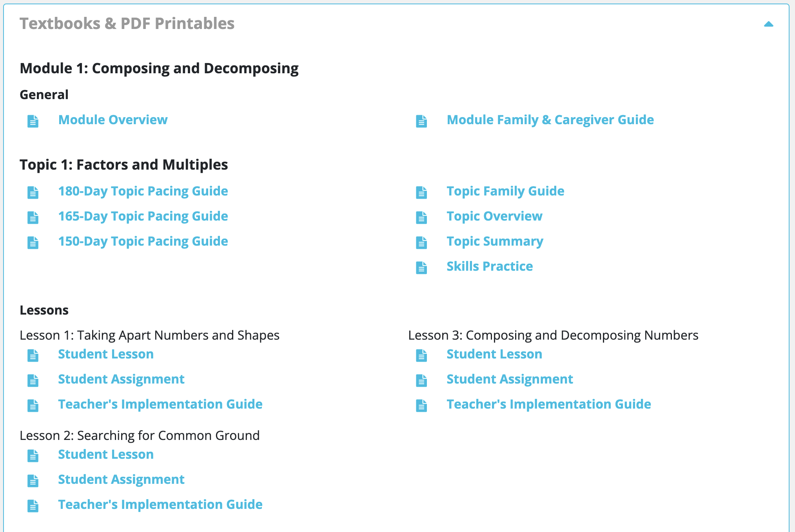The width and height of the screenshot is (795, 532).
Task: Open Lesson 1 Teacher's Implementation Guide
Action: 160,404
